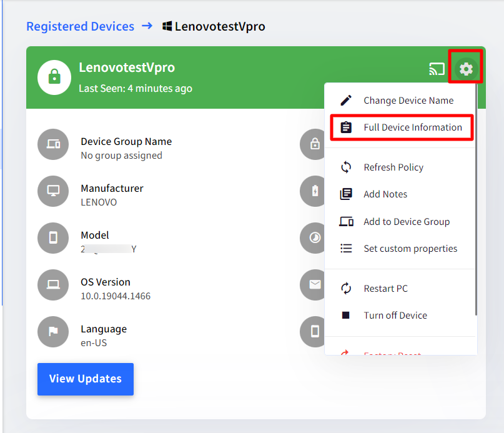Choose Refresh Policy from menu
This screenshot has height=433, width=504.
400,167
